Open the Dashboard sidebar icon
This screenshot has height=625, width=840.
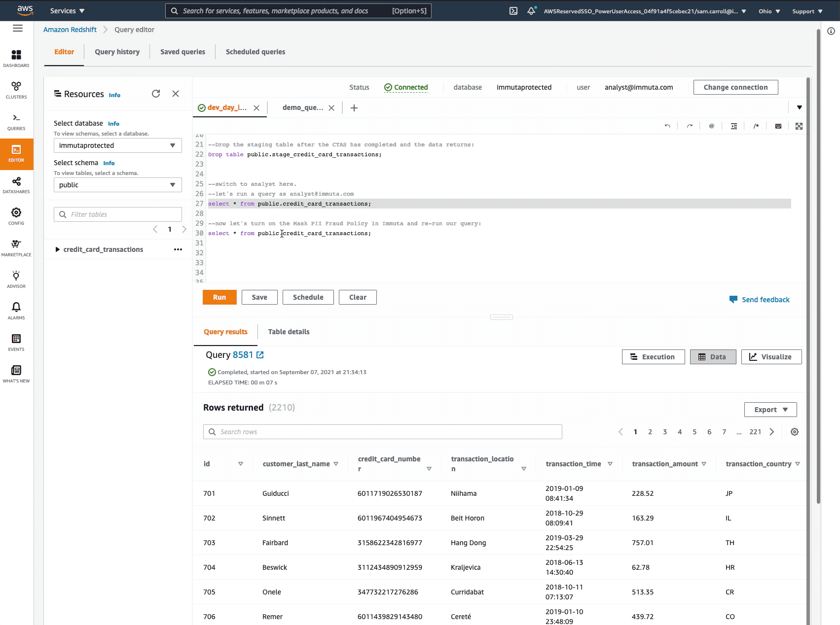click(x=16, y=58)
